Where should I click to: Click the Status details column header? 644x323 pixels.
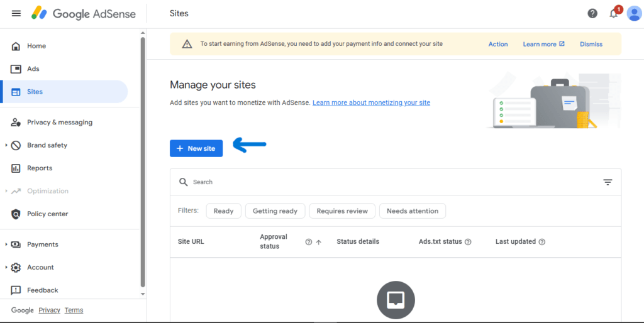click(358, 242)
